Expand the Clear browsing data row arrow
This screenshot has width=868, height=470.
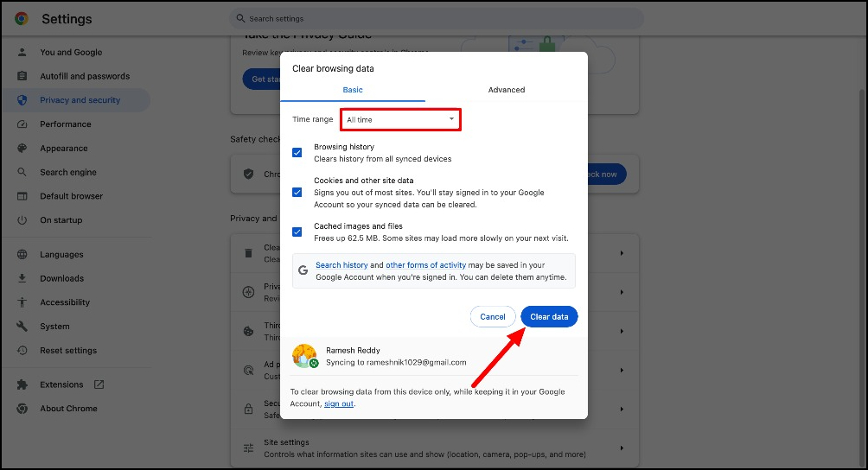[x=622, y=253]
